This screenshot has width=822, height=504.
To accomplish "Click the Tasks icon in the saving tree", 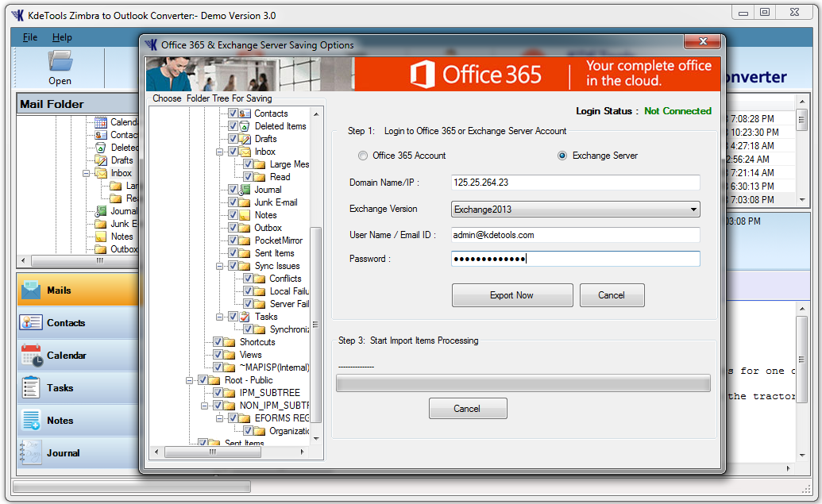I will click(x=245, y=317).
